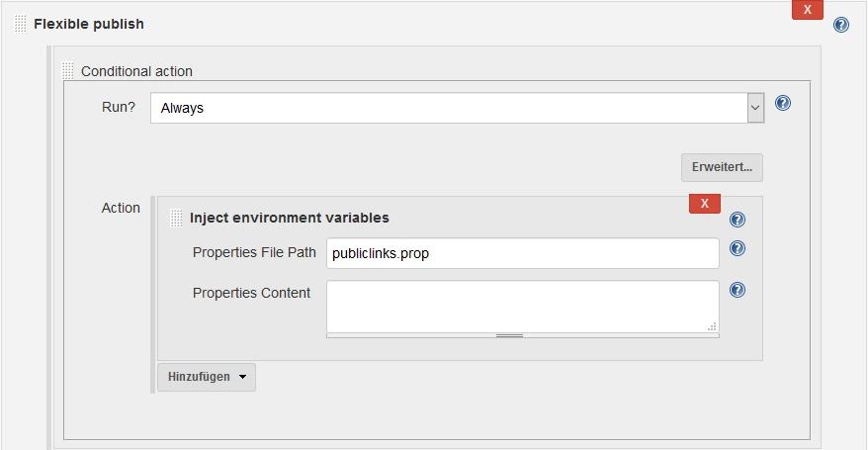Grab the Conditional action drag handle
The image size is (868, 450).
[x=68, y=71]
